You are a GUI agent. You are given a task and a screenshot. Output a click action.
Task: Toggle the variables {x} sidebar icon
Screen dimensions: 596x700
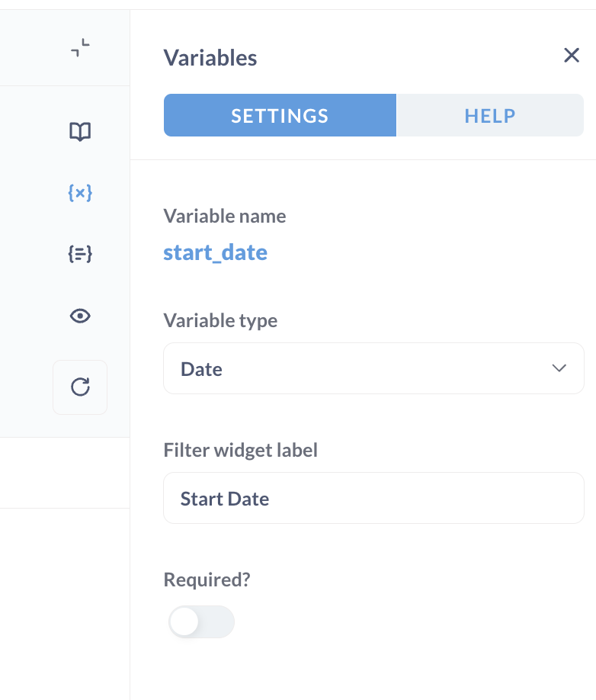(x=80, y=193)
